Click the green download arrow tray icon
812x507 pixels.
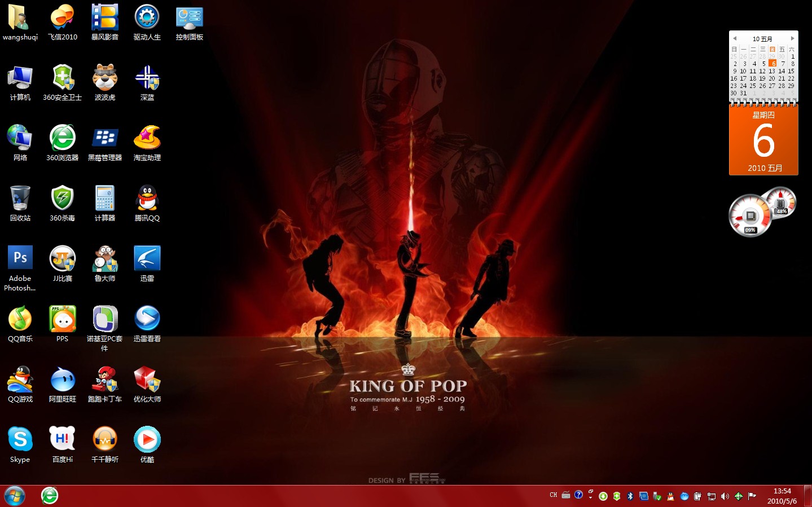(603, 496)
